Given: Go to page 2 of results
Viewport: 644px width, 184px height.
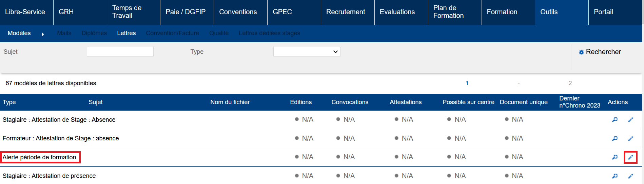Looking at the screenshot, I should (570, 83).
